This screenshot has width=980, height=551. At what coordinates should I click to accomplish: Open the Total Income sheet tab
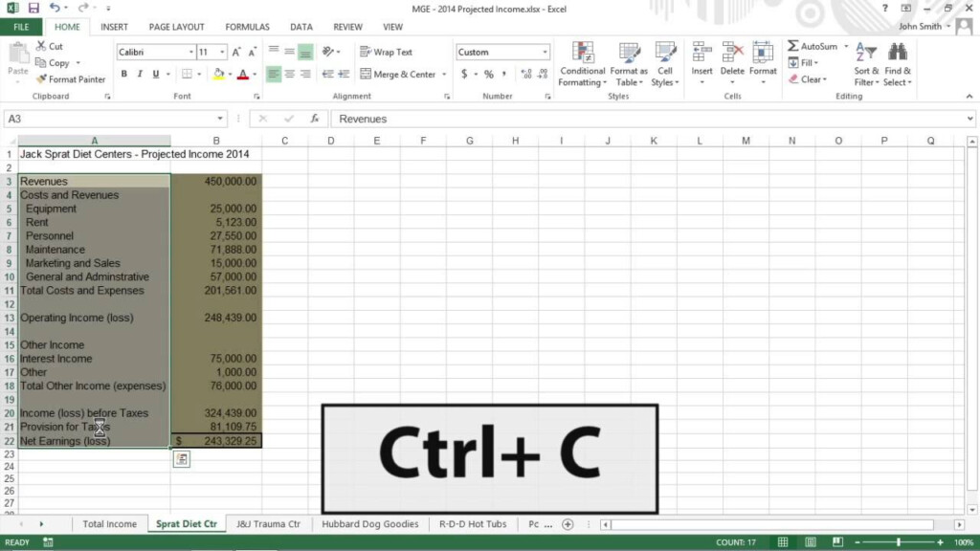[x=108, y=523]
